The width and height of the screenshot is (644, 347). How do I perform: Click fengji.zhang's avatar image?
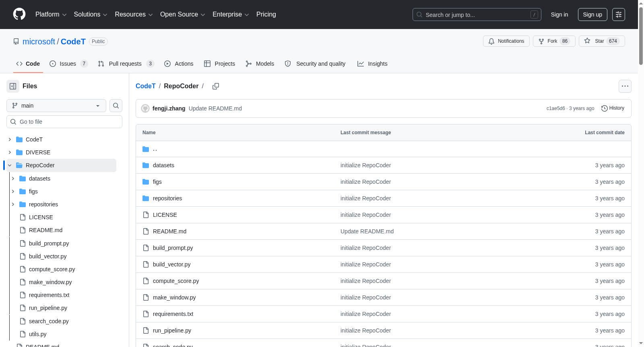tap(145, 108)
